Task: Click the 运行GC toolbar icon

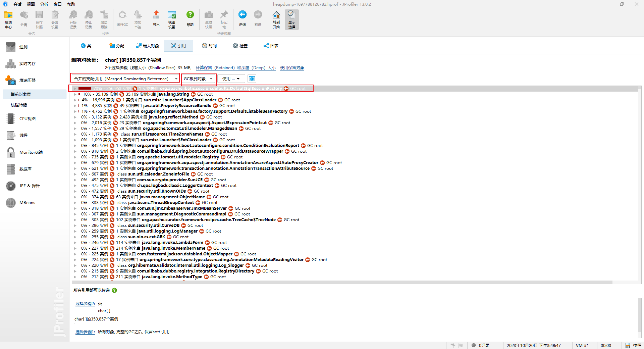Action: point(122,19)
